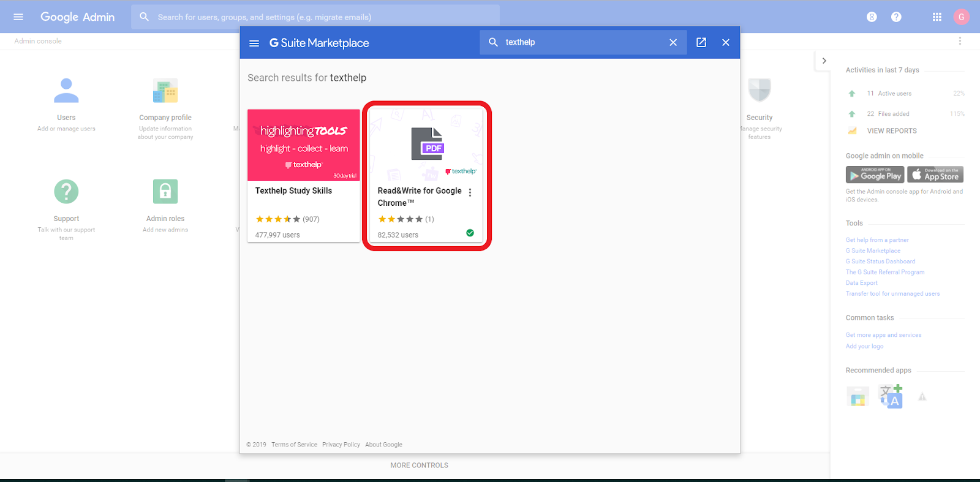Viewport: 980px width, 482px height.
Task: Open the numbered account support badge icon
Action: point(872,17)
